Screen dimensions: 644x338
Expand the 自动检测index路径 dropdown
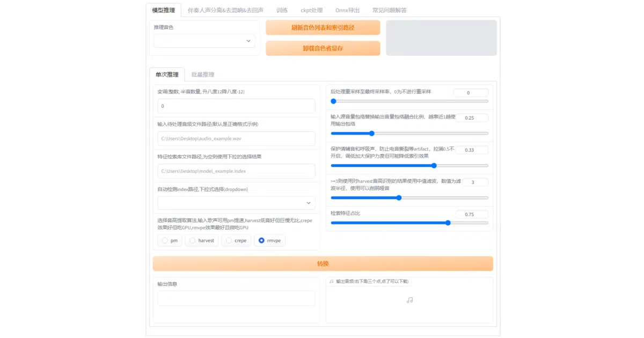click(236, 203)
